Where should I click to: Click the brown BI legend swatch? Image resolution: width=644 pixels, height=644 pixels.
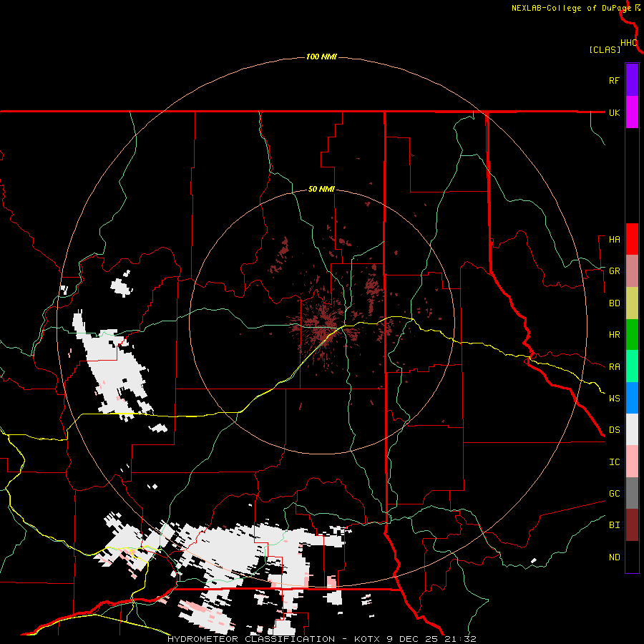pos(632,525)
